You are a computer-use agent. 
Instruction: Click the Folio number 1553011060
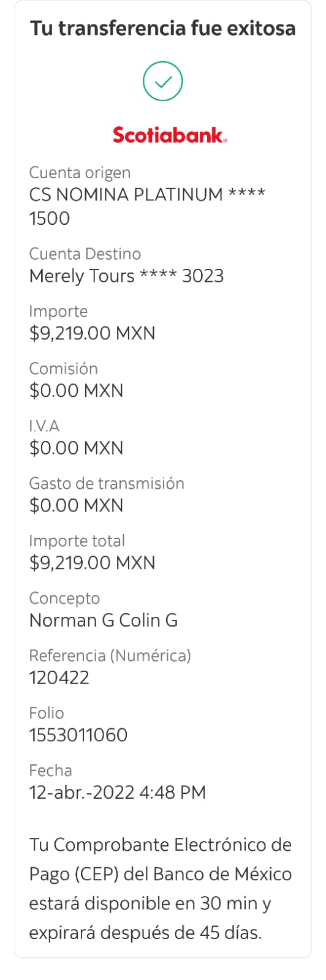click(x=78, y=735)
